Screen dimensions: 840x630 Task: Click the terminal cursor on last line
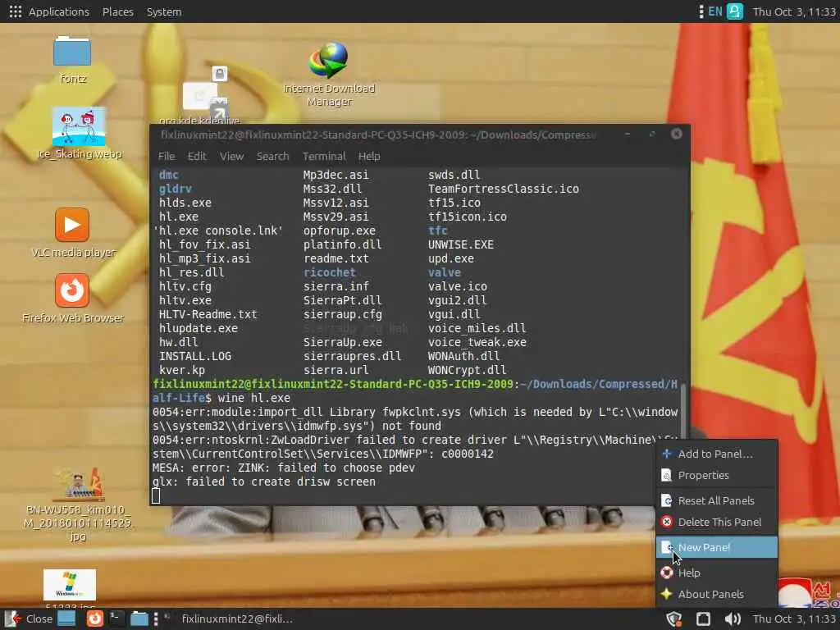(x=156, y=496)
